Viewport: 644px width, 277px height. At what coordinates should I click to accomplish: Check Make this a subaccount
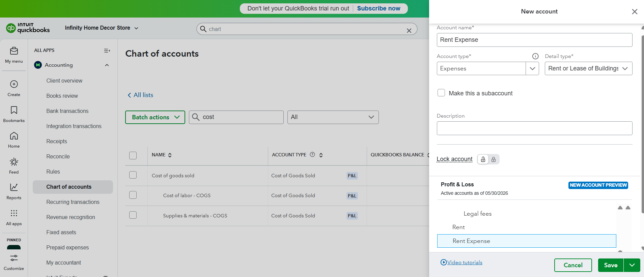pos(441,93)
